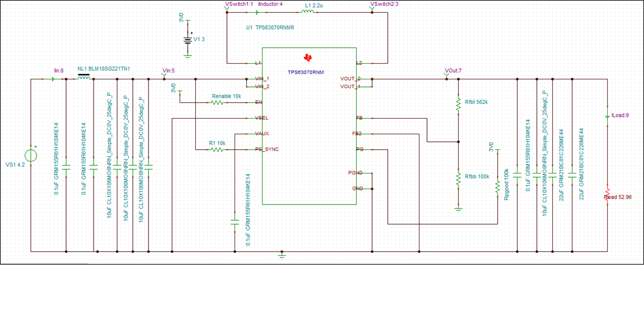
Task: Click the FB2 pin label
Action: coord(356,134)
